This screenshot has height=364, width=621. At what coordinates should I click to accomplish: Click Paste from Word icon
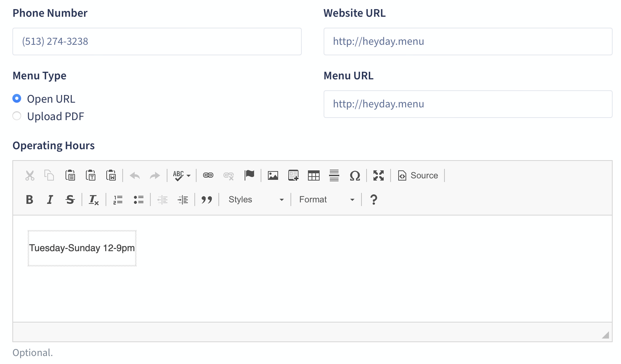pos(111,175)
